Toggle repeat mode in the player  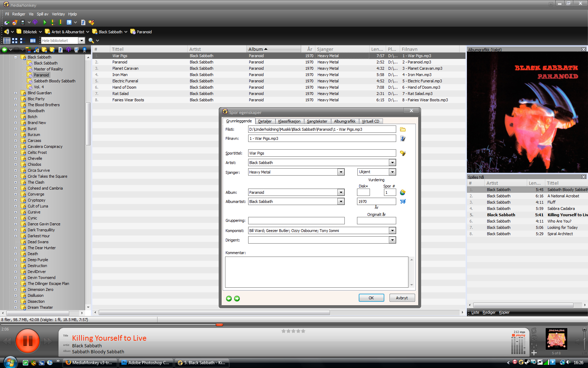(534, 330)
